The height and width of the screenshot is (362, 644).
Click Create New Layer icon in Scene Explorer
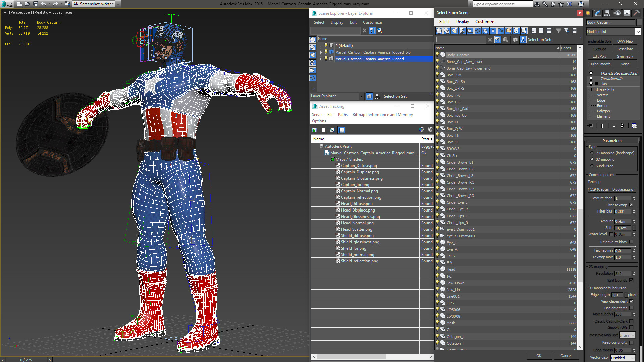point(380,31)
